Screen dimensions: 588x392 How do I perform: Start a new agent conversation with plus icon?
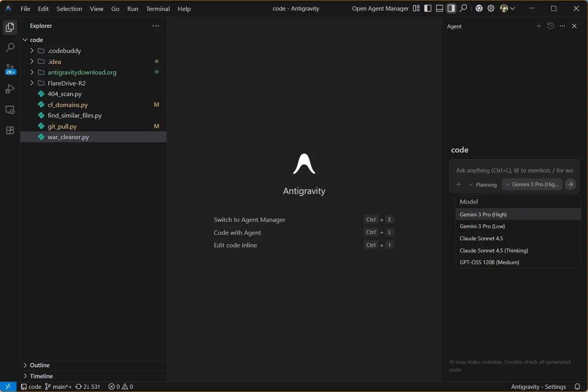tap(539, 26)
